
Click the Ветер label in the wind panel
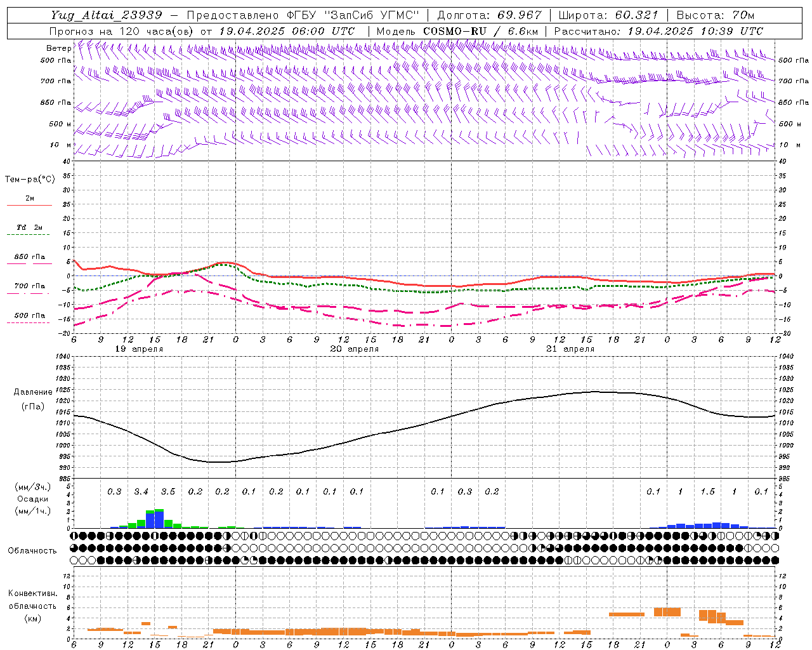point(58,48)
